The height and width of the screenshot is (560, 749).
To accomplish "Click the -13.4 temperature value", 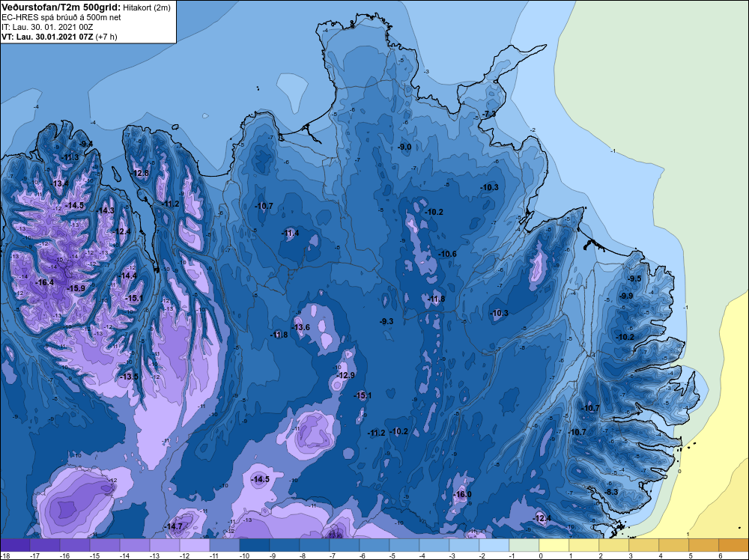I will click(60, 183).
